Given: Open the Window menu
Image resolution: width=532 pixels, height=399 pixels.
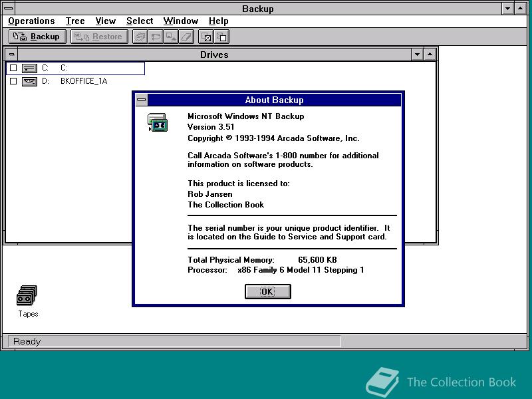Looking at the screenshot, I should 180,21.
